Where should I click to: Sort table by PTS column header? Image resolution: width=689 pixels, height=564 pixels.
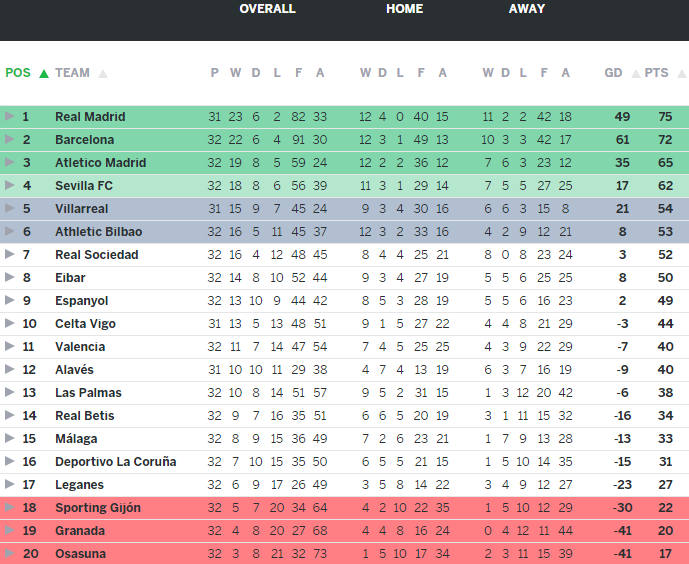pyautogui.click(x=656, y=73)
